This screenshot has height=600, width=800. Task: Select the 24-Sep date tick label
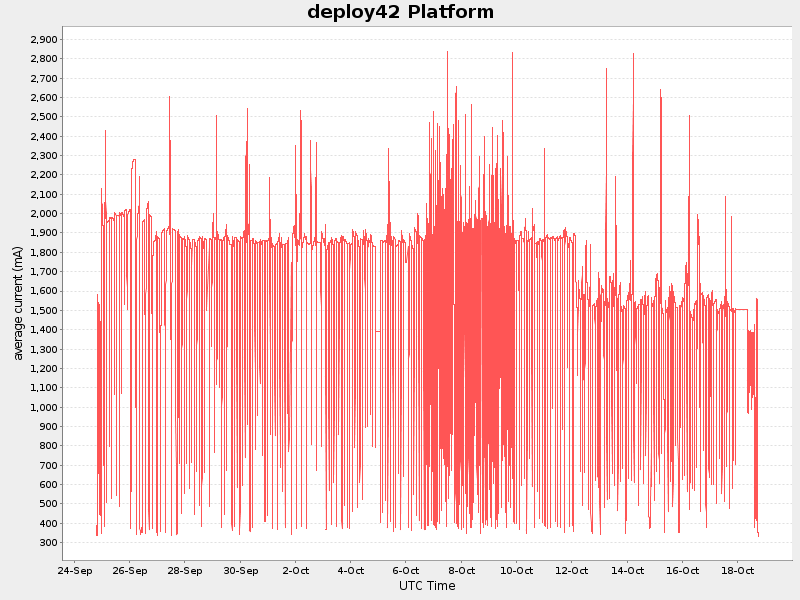(x=75, y=571)
